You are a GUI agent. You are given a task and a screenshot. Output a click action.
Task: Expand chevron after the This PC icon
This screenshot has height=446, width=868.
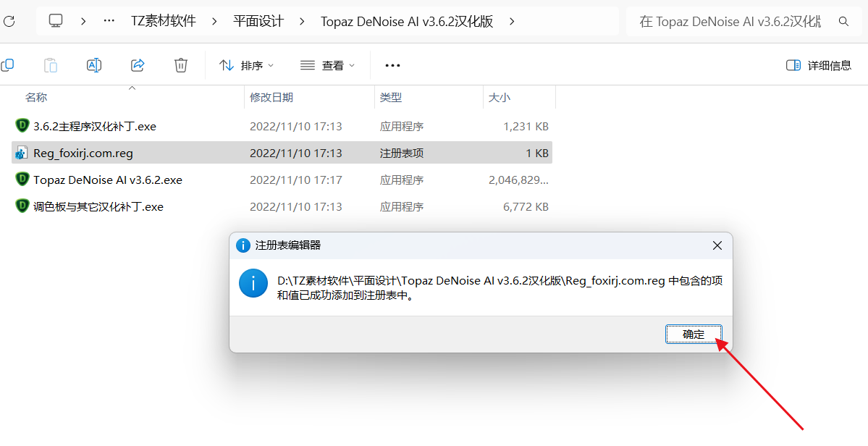click(x=83, y=21)
